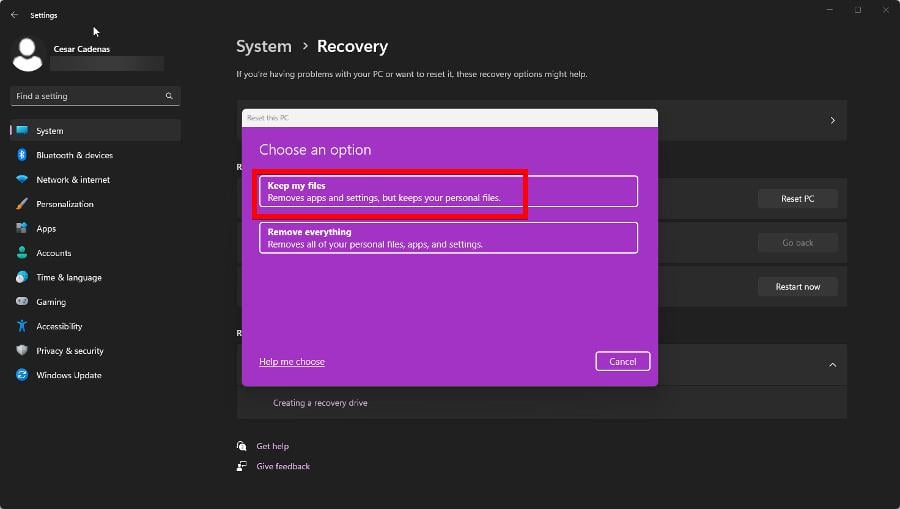The height and width of the screenshot is (509, 900).
Task: Open Personalization settings page
Action: pyautogui.click(x=95, y=204)
